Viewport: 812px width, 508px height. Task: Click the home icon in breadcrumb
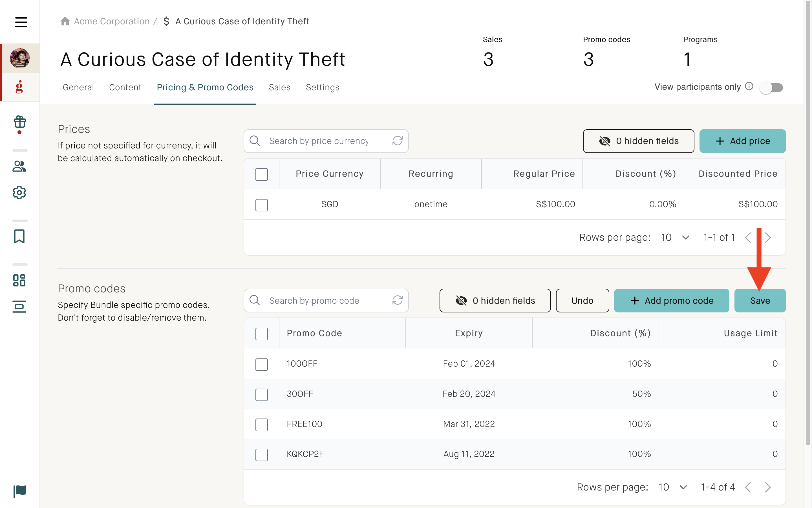click(x=65, y=21)
